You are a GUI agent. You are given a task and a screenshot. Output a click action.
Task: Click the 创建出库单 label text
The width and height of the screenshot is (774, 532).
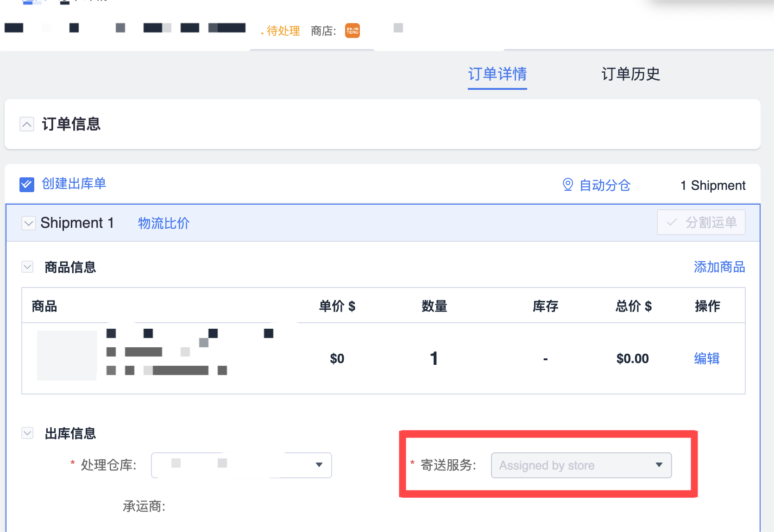click(74, 184)
